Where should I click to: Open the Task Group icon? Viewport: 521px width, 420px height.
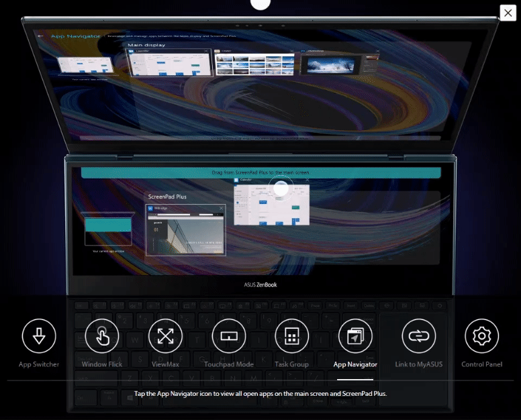click(x=292, y=335)
